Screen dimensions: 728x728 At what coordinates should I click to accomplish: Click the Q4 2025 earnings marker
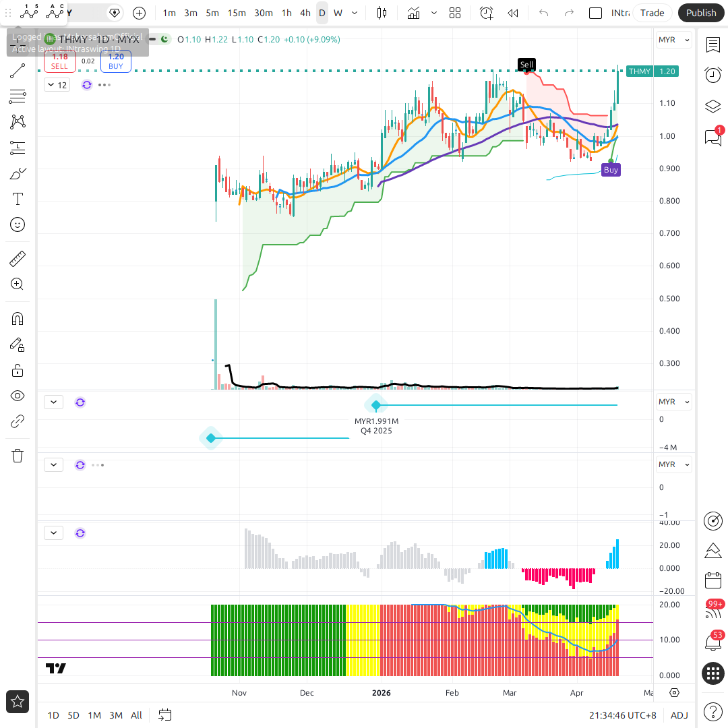pos(376,405)
